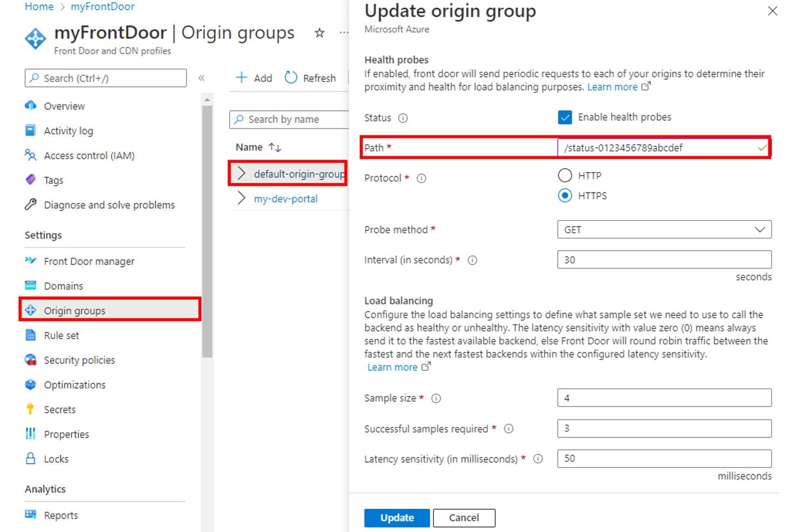Open the Overview page

click(x=64, y=106)
